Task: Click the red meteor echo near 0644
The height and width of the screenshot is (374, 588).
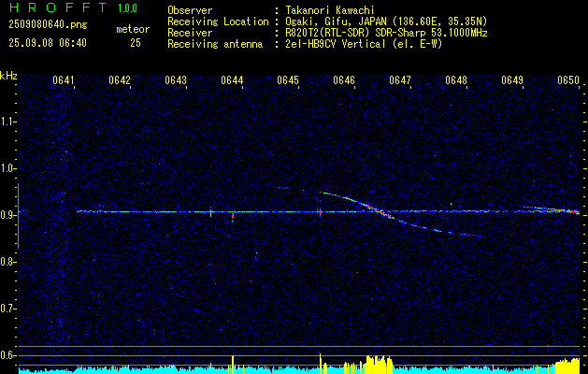Action: click(x=233, y=217)
